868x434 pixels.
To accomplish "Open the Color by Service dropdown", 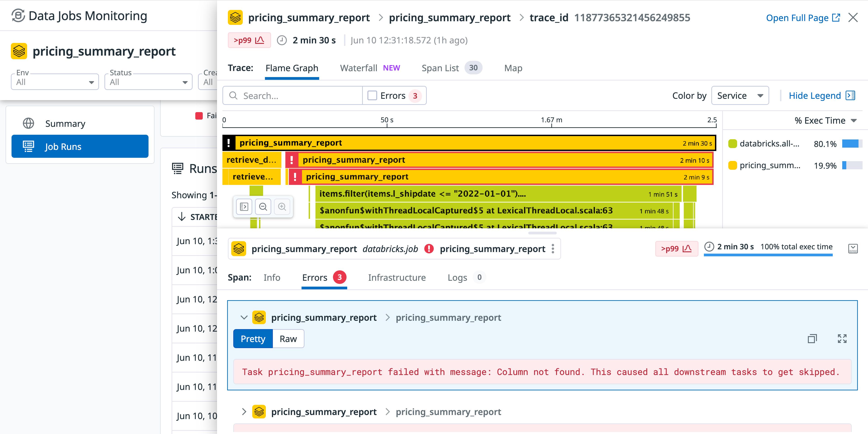I will coord(740,95).
